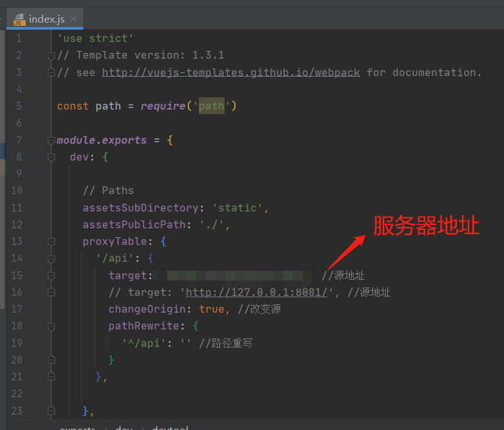This screenshot has width=504, height=430.
Task: Toggle fold end marker at line 3
Action: [51, 72]
